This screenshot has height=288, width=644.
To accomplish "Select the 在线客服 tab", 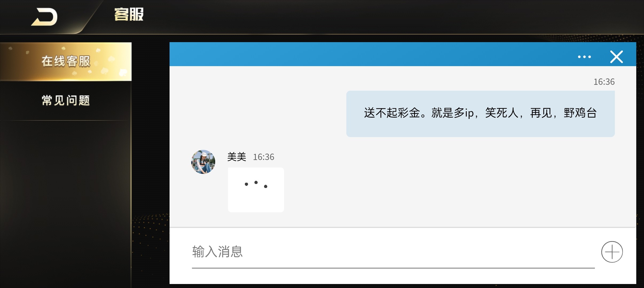I will pos(66,61).
